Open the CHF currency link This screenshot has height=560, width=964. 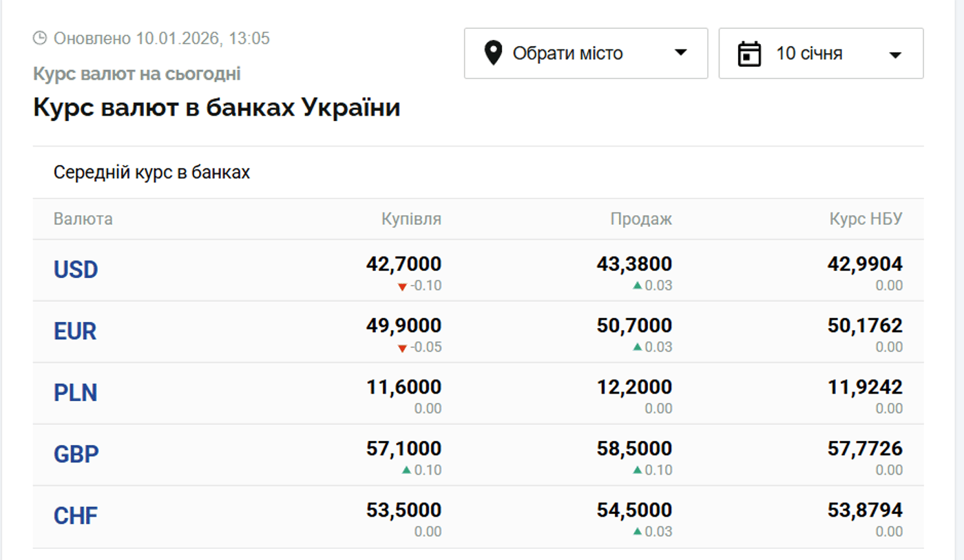tap(76, 515)
